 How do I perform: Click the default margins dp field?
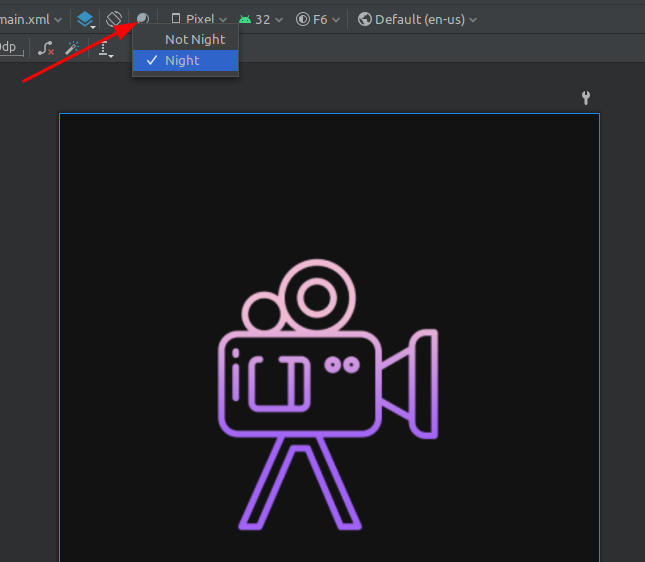tap(9, 47)
